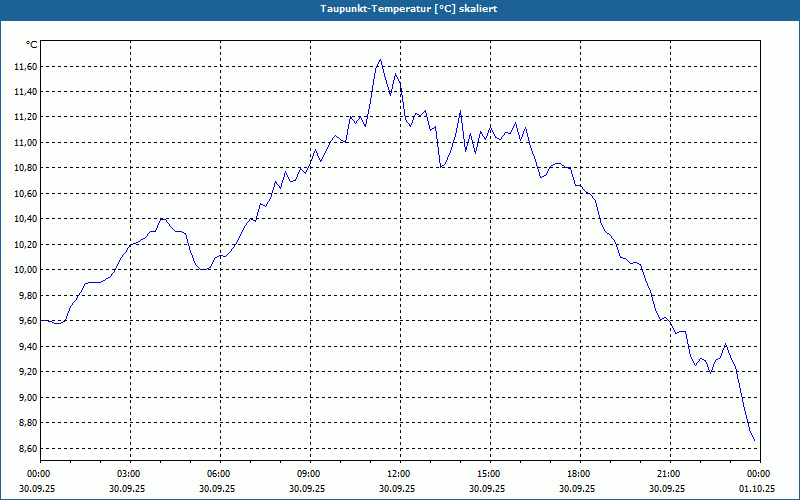Click the chart title Taupunkt-Temperatur skaliert
800x500 pixels.
409,9
